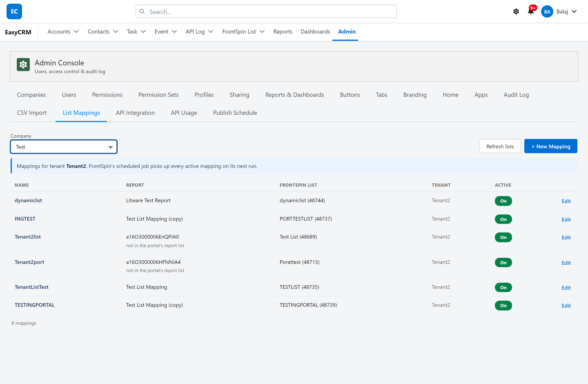
Task: Edit the TESTINGPORTAL mapping
Action: (566, 306)
